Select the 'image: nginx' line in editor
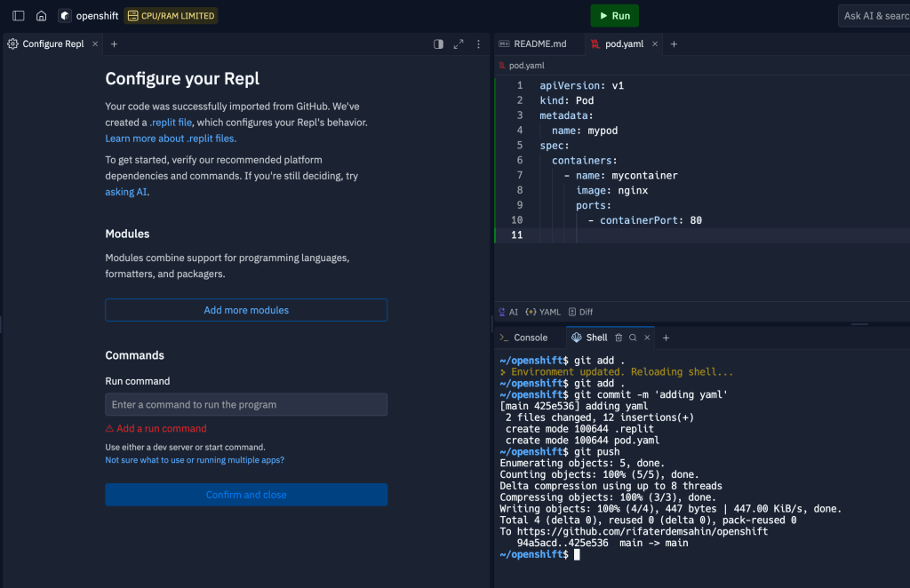 point(611,190)
